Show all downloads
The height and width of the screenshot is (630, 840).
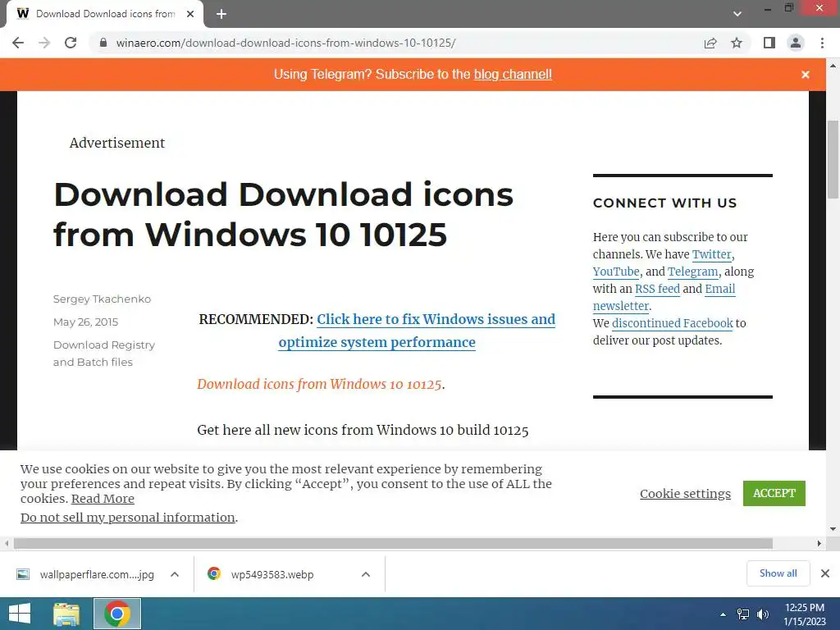[778, 573]
